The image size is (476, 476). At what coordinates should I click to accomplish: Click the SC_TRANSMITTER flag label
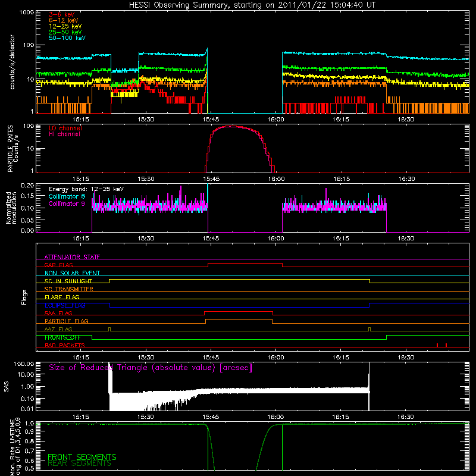pyautogui.click(x=69, y=289)
